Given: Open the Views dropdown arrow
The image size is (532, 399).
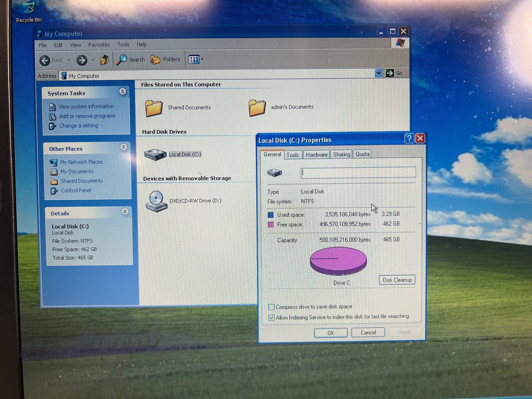Looking at the screenshot, I should click(202, 60).
